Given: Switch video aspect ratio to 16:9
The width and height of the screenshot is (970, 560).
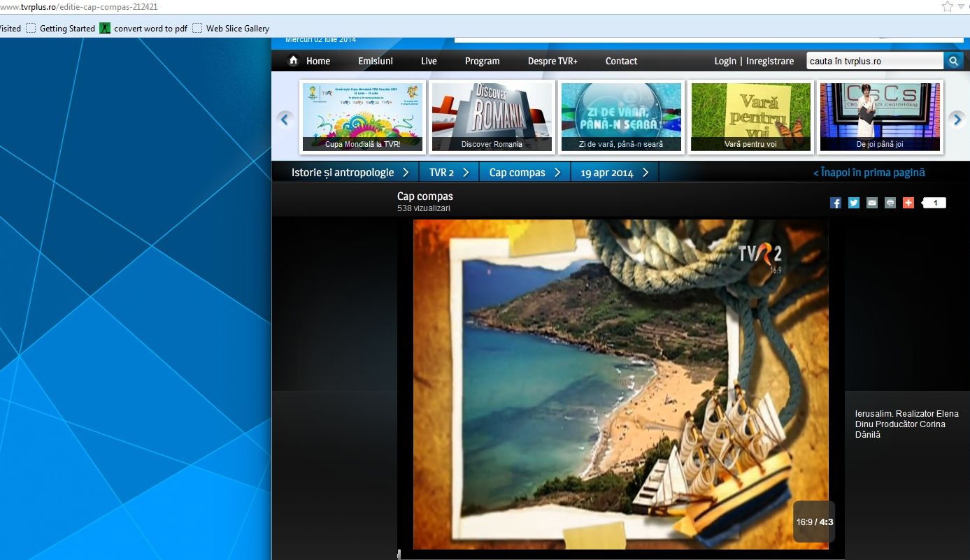Looking at the screenshot, I should (804, 522).
